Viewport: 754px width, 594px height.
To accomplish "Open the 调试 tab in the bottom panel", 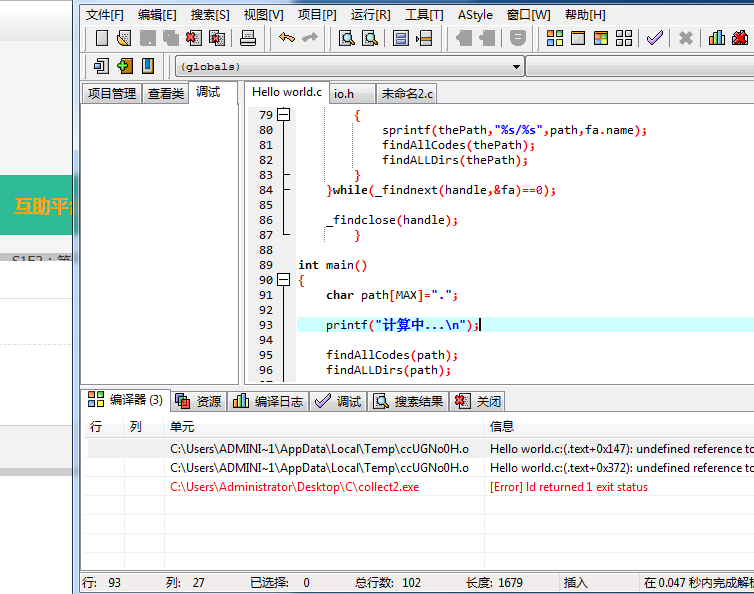I will [x=338, y=401].
